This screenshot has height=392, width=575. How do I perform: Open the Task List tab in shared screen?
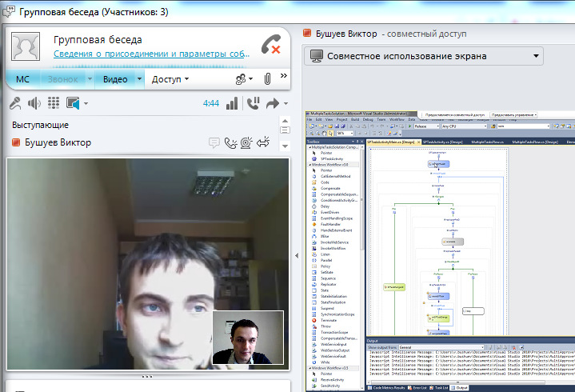(438, 387)
